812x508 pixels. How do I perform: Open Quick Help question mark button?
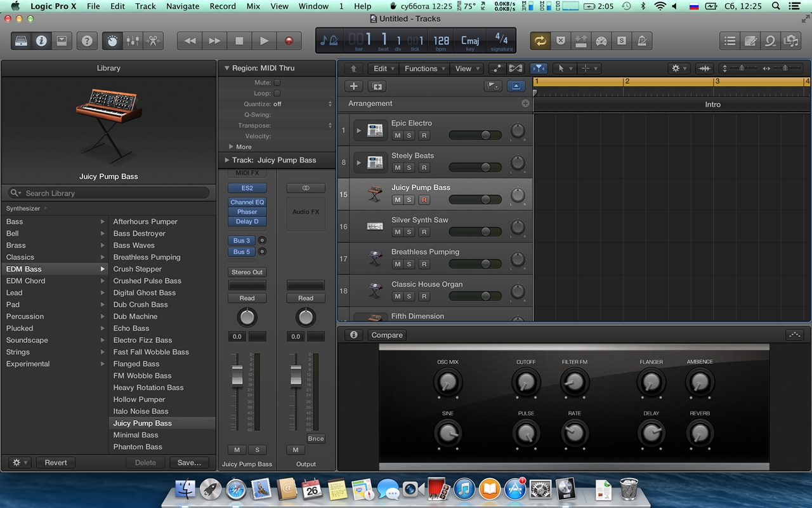[86, 41]
